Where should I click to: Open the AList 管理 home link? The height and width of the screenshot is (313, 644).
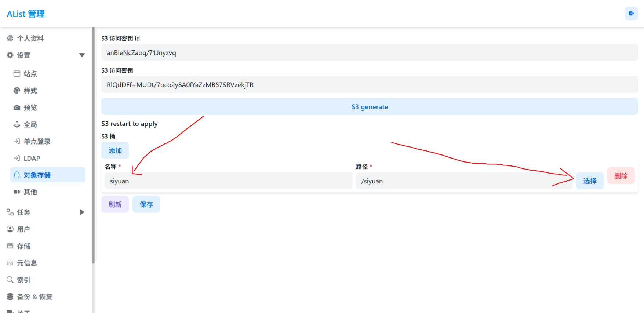pyautogui.click(x=26, y=14)
